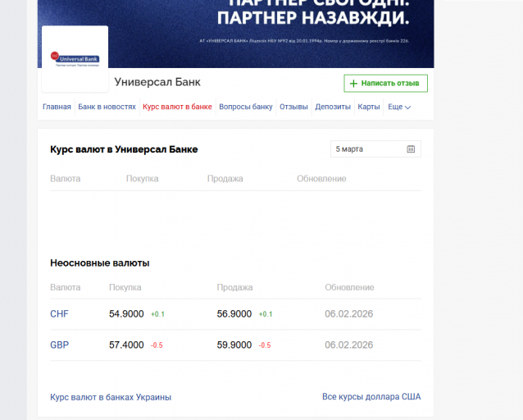
Task: Click the CHF update date 06.02.2026
Action: click(x=349, y=314)
